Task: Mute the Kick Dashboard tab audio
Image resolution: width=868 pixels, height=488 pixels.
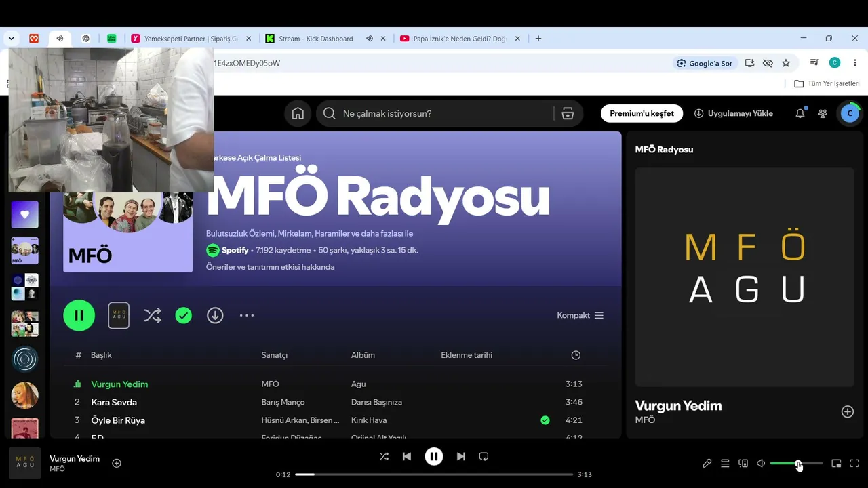Action: (x=369, y=39)
